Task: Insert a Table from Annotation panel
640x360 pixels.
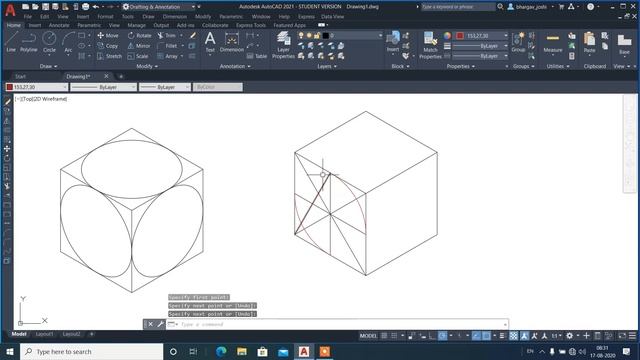Action: click(257, 56)
